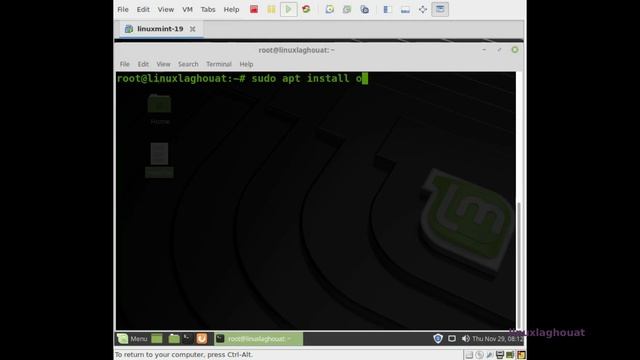This screenshot has width=640, height=360.
Task: Click the CD drive status icon
Action: [479, 355]
